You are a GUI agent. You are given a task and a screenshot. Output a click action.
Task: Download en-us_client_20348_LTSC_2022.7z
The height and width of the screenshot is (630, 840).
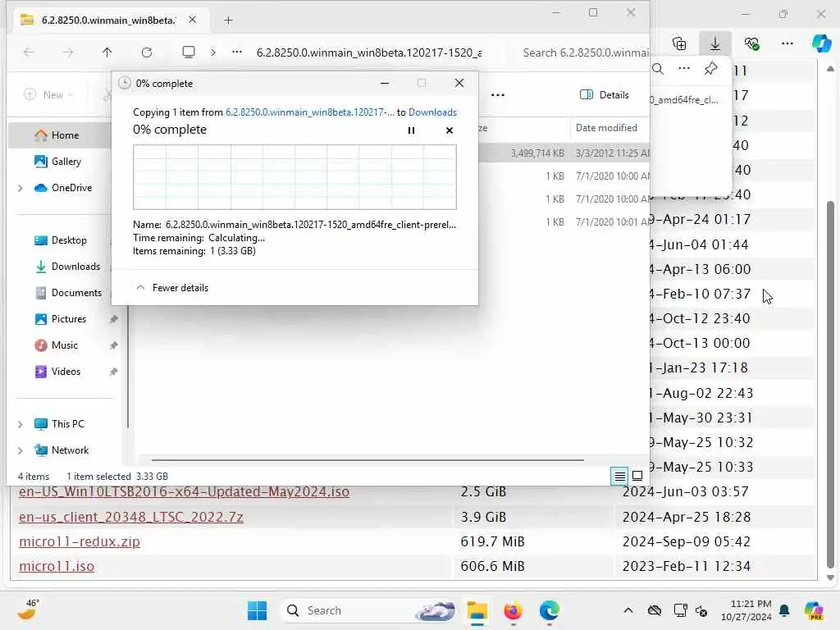(131, 517)
